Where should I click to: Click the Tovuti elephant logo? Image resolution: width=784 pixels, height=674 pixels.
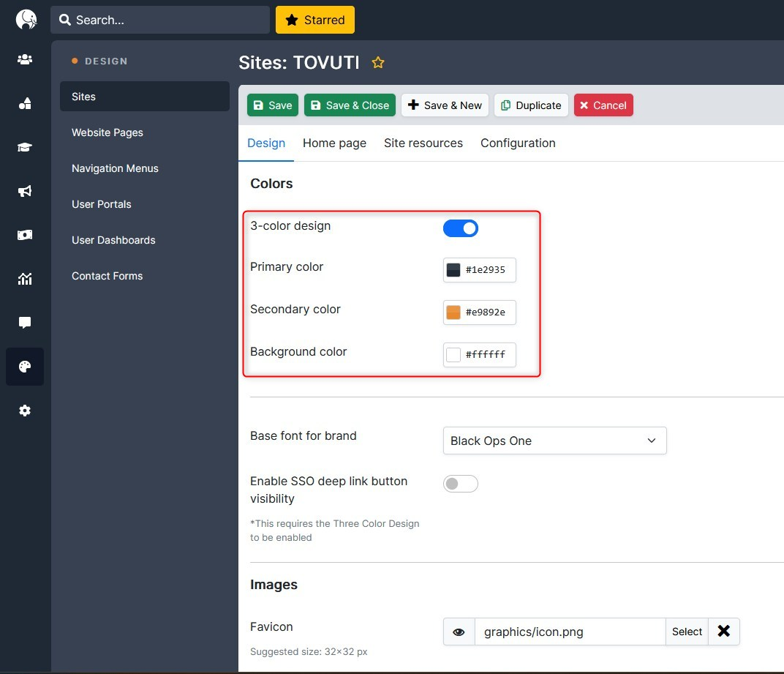point(26,20)
